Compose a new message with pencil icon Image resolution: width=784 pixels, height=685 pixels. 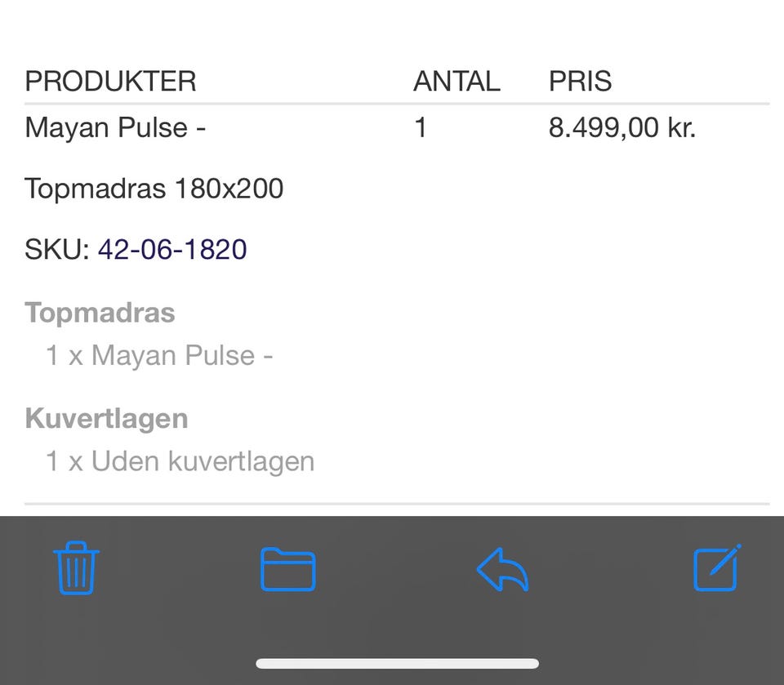coord(716,567)
